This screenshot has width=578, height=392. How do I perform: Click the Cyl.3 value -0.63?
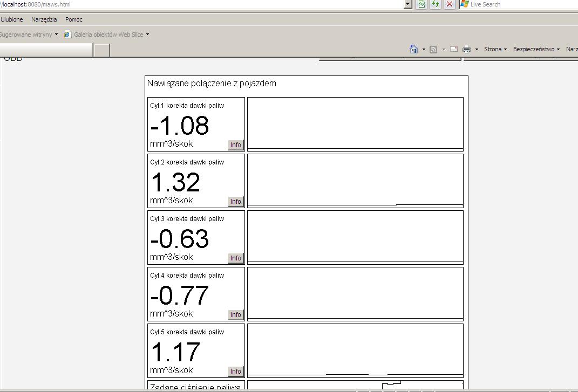180,239
